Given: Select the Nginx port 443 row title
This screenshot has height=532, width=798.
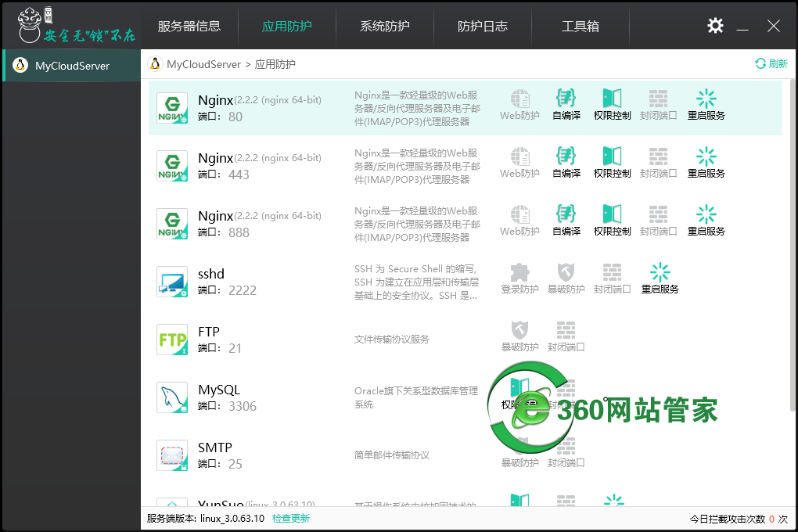Looking at the screenshot, I should click(216, 158).
